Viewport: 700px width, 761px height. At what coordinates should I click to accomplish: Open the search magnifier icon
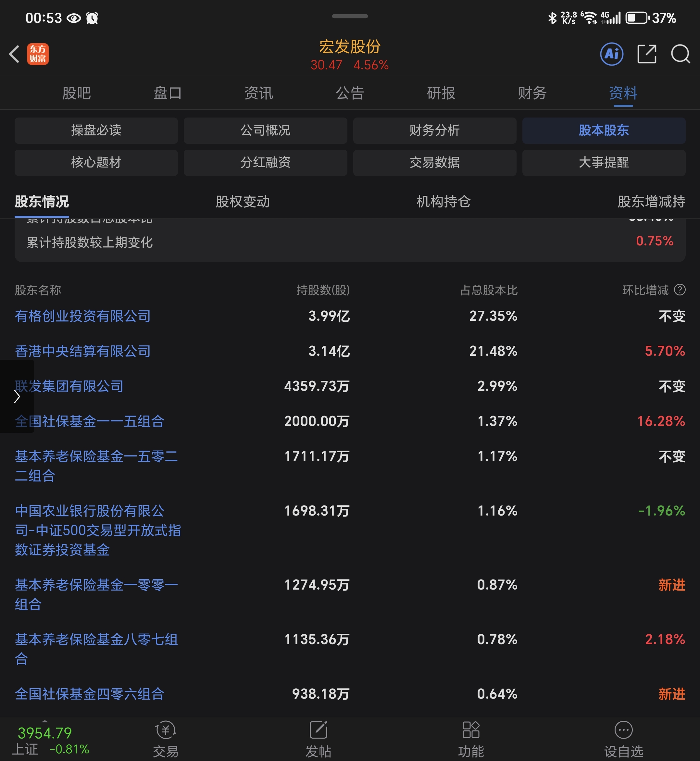pyautogui.click(x=680, y=54)
